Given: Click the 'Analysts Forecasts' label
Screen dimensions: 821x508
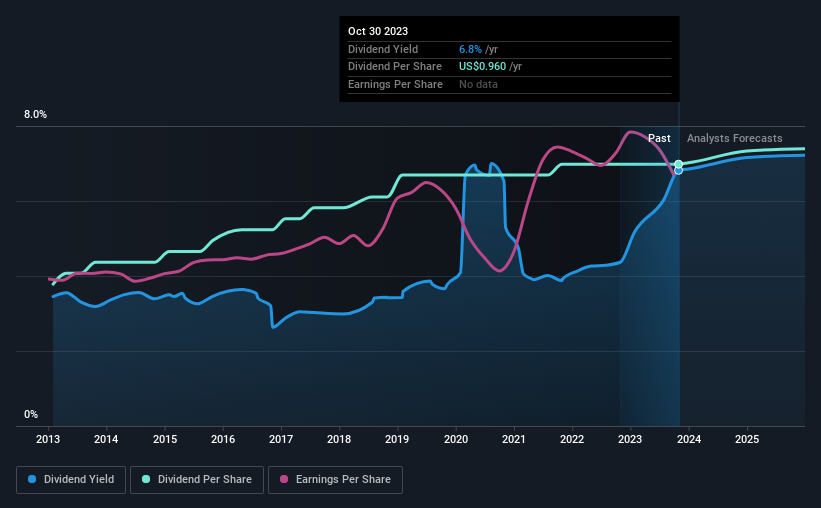Looking at the screenshot, I should coord(735,138).
